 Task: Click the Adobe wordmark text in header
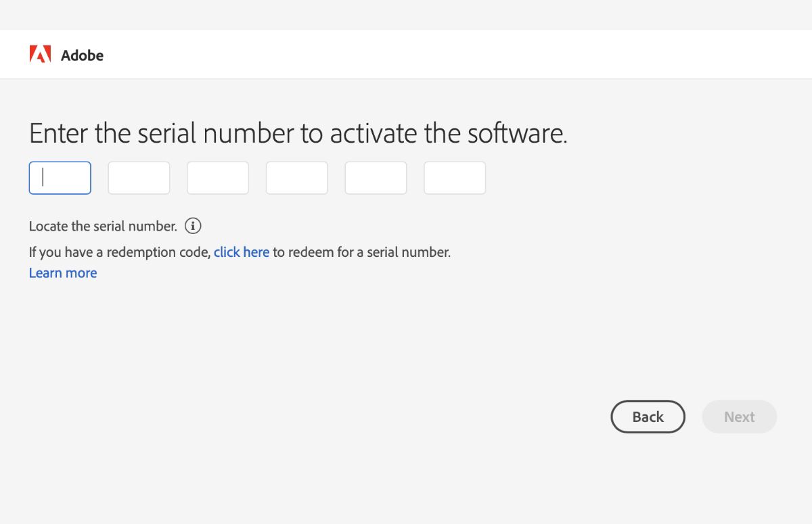[82, 55]
